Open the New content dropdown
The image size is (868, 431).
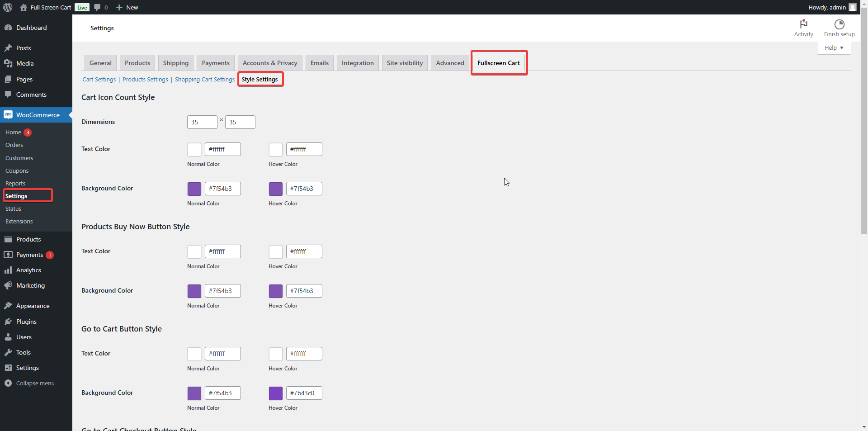click(x=127, y=7)
